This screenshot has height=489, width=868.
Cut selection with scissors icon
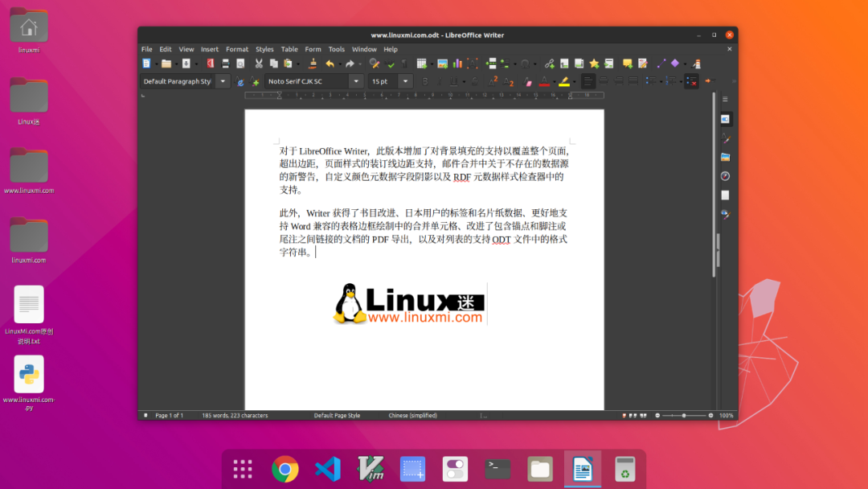259,64
